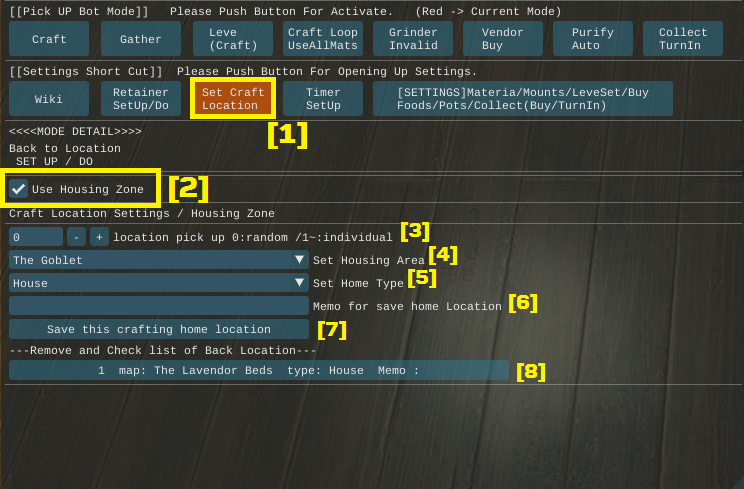
Task: Activate Vendor Buy mode
Action: (503, 39)
